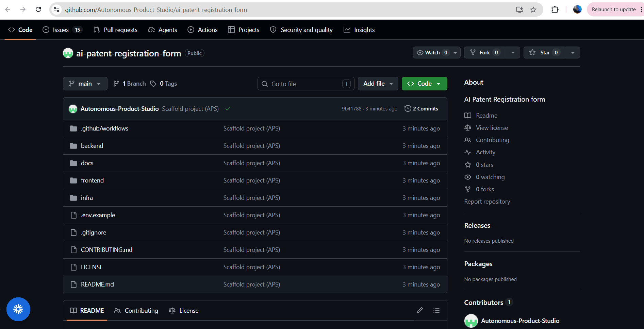
Task: Open the Code tab
Action: pos(20,30)
